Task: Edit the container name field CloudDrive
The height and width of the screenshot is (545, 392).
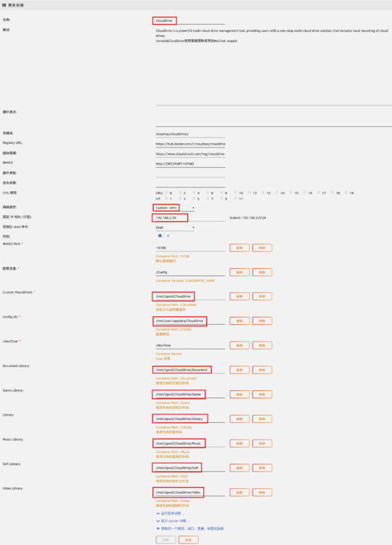Action: (190, 21)
